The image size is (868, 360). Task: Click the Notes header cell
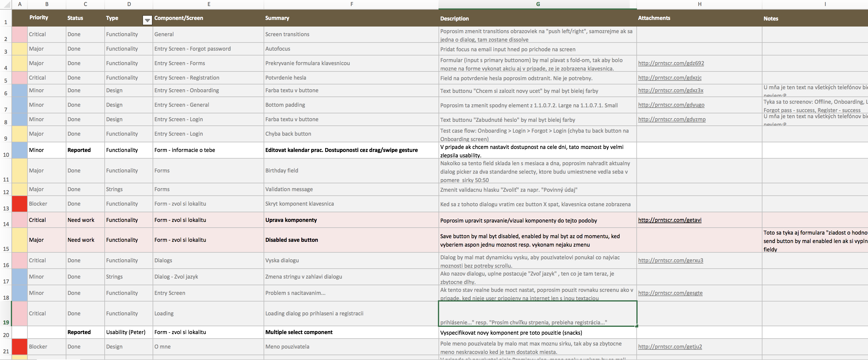coord(815,18)
